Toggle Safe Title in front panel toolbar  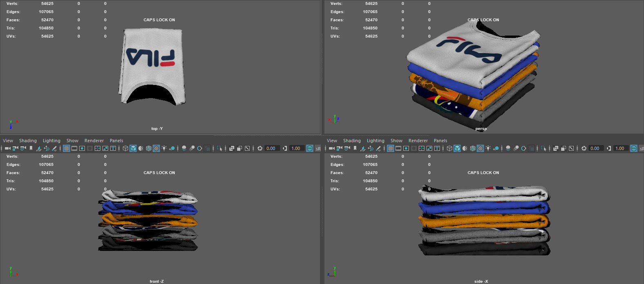113,148
